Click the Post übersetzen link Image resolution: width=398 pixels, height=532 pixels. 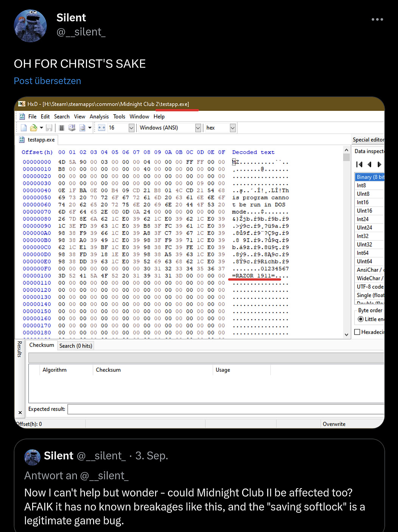[47, 81]
